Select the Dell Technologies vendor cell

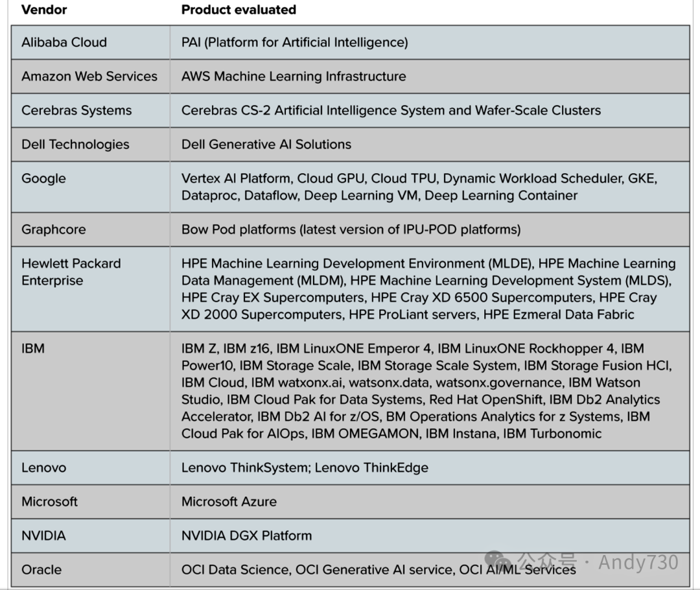click(91, 145)
